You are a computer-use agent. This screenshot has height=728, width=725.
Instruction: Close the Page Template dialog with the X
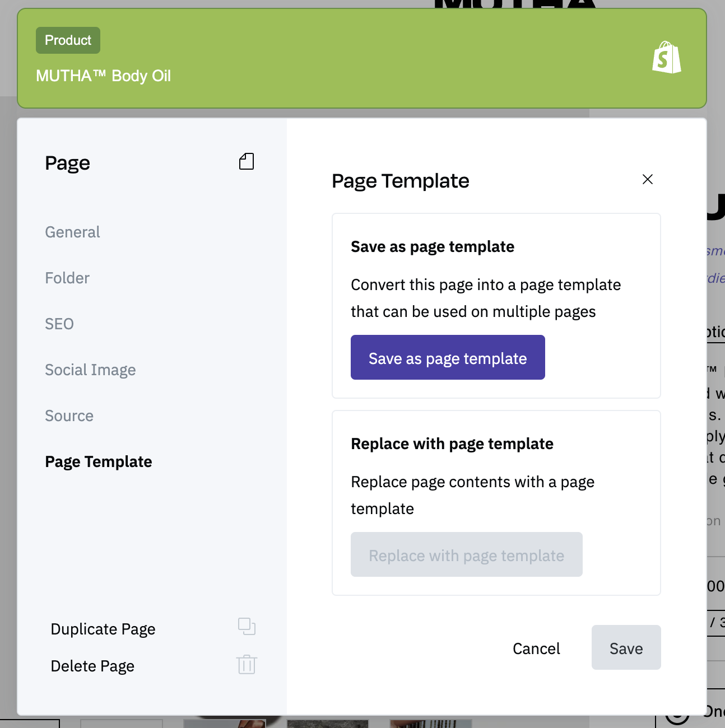[648, 179]
